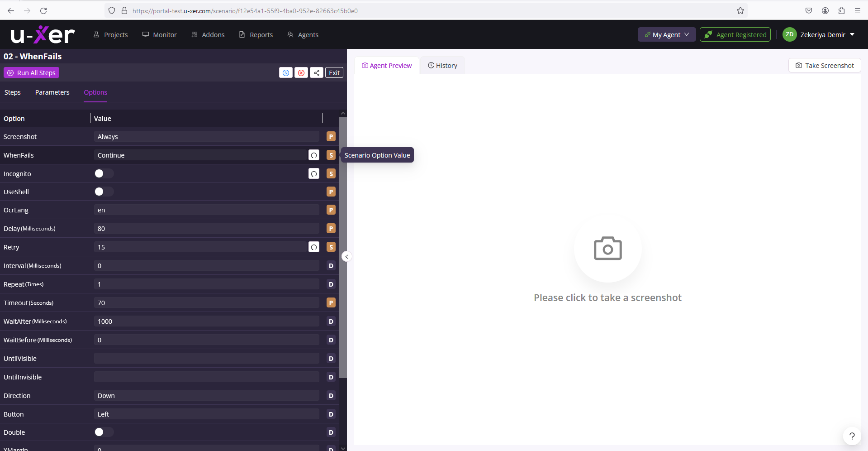Click the clock schedule icon in scenario toolbar
The image size is (868, 451).
[285, 73]
